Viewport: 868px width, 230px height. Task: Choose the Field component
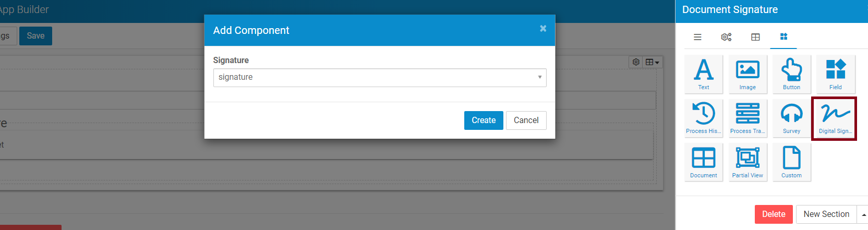tap(835, 74)
